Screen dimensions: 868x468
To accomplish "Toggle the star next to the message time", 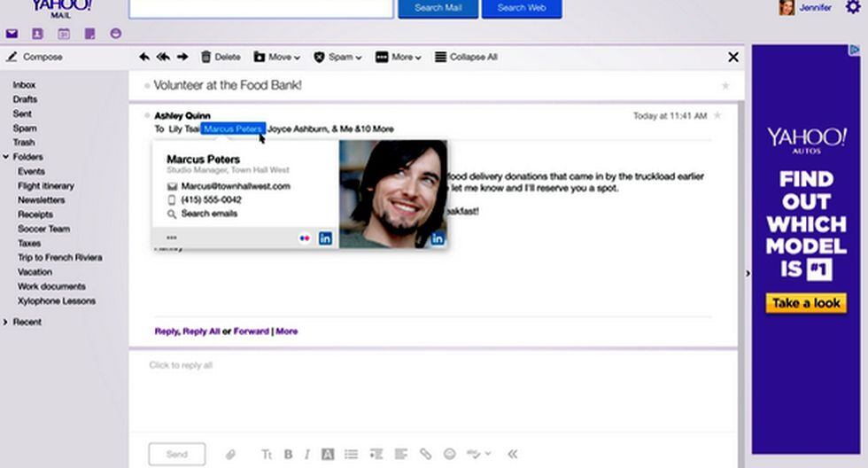I will (x=717, y=116).
